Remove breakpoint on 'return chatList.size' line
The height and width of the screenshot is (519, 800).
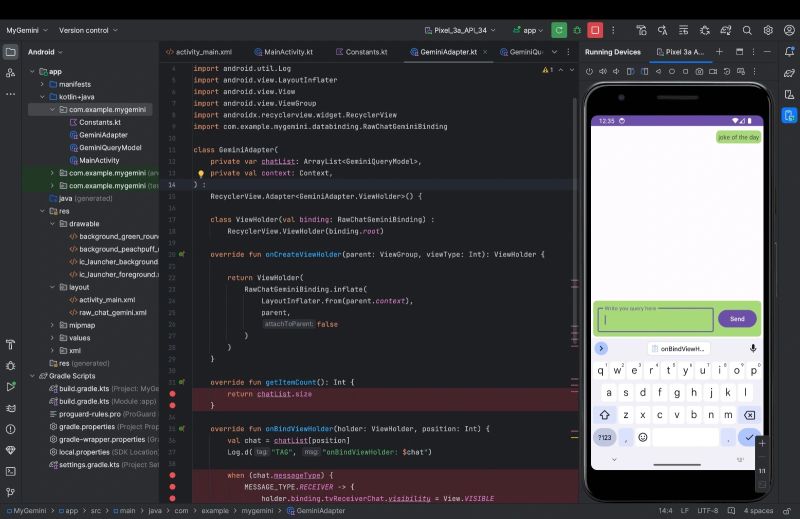point(172,394)
